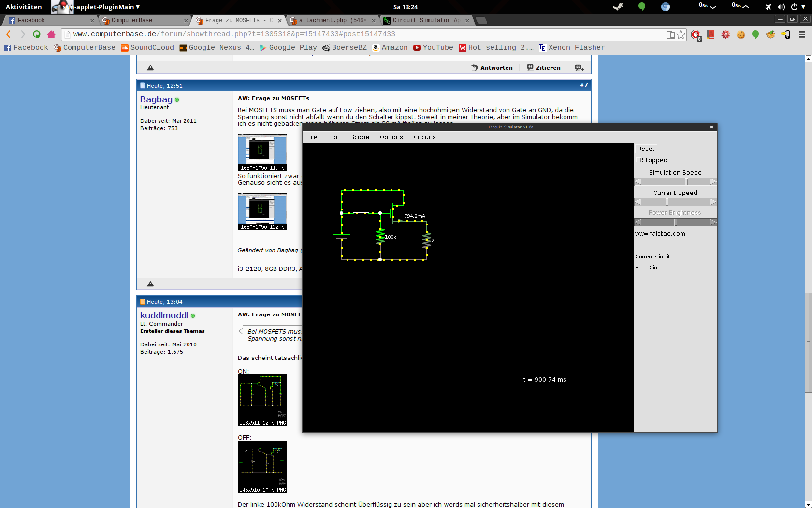812x508 pixels.
Task: Click the cardboard box extension icon
Action: [770, 34]
